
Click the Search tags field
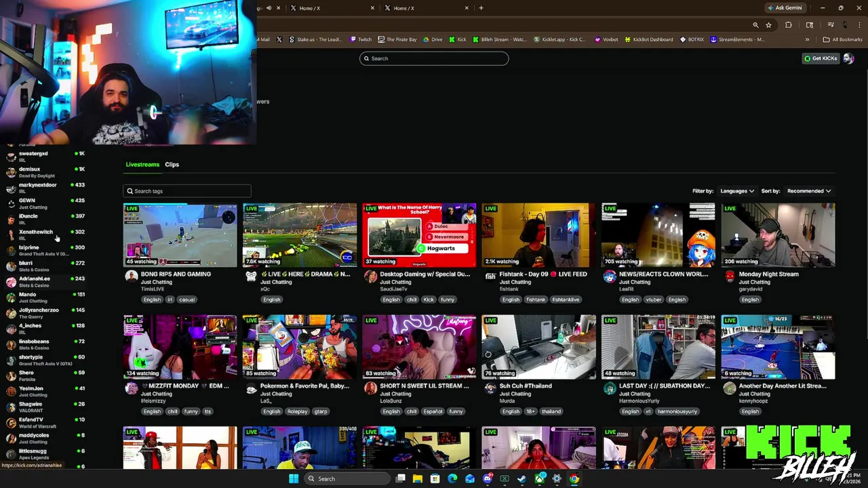pyautogui.click(x=187, y=191)
